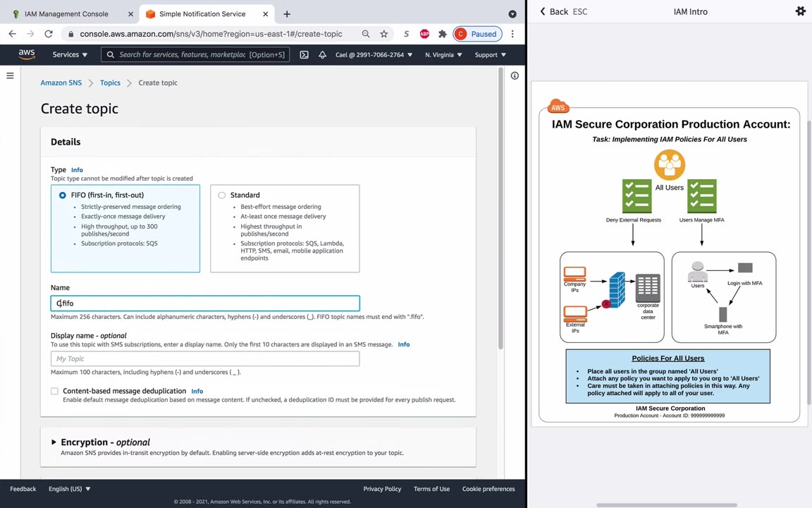Open the Terms of Use link
The height and width of the screenshot is (508, 812).
tap(431, 489)
